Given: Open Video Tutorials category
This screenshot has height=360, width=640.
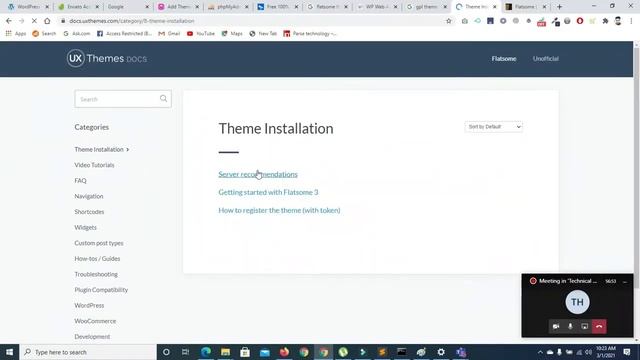Looking at the screenshot, I should [94, 165].
